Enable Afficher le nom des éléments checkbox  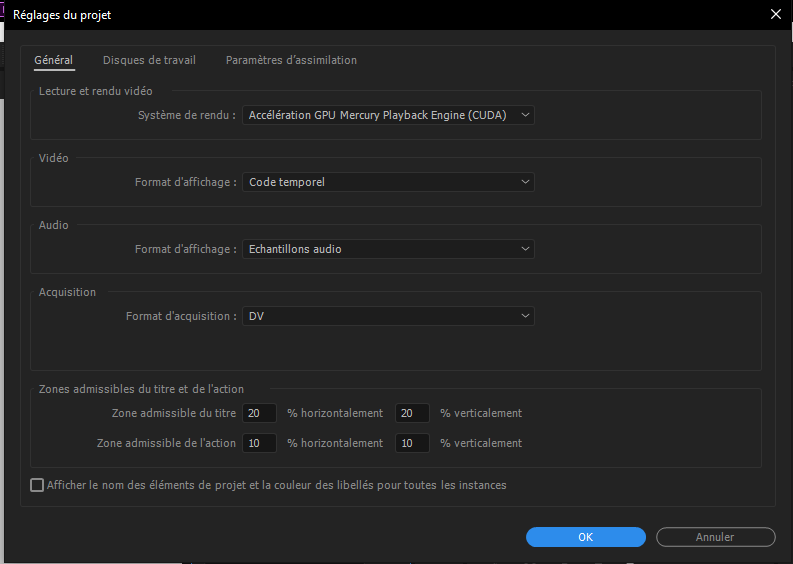[37, 485]
